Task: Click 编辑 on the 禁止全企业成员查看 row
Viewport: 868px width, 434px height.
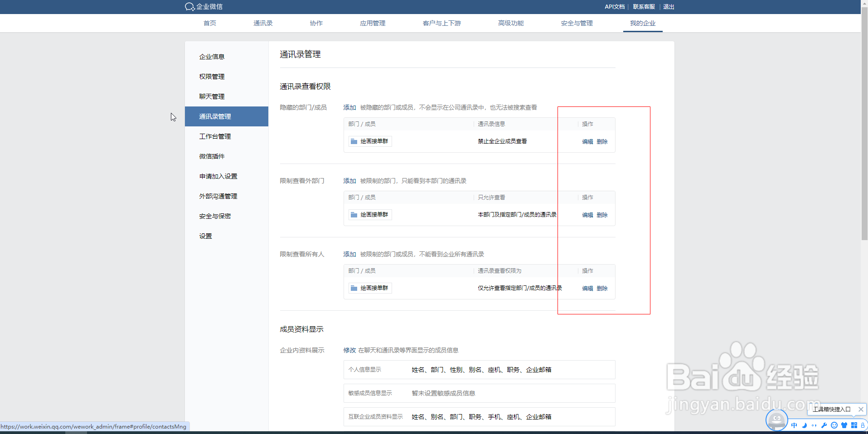Action: click(587, 141)
